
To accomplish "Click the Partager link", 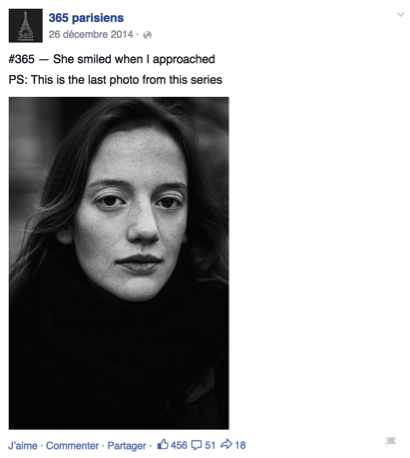I will click(x=127, y=446).
